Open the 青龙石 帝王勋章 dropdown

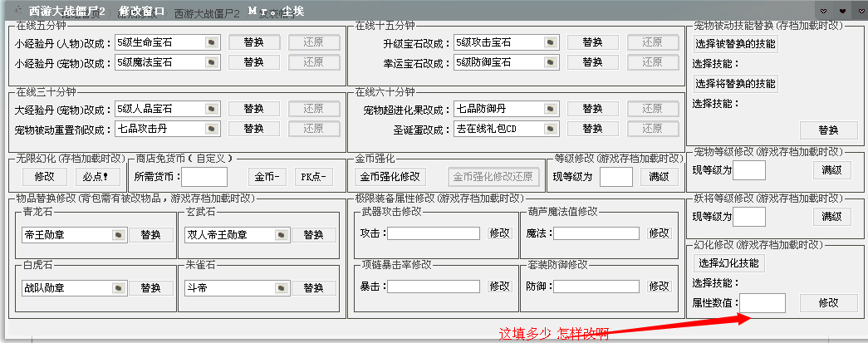click(x=119, y=235)
